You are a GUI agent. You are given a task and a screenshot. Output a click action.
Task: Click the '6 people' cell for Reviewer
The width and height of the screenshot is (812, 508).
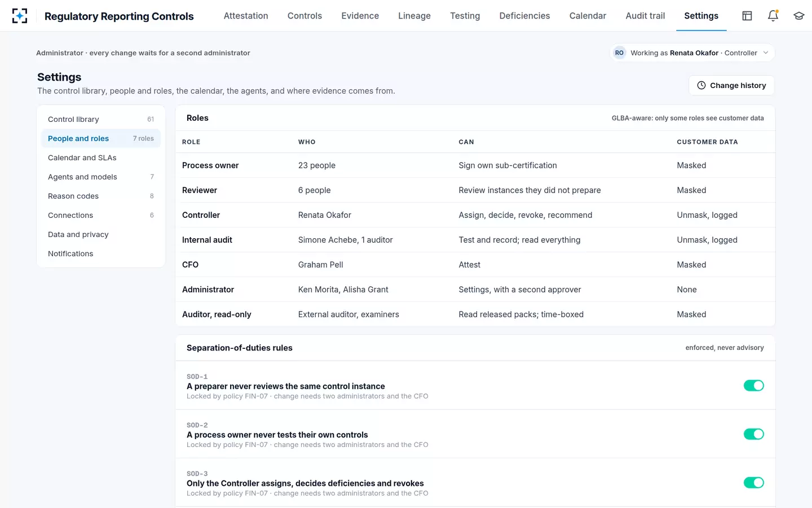tap(315, 190)
